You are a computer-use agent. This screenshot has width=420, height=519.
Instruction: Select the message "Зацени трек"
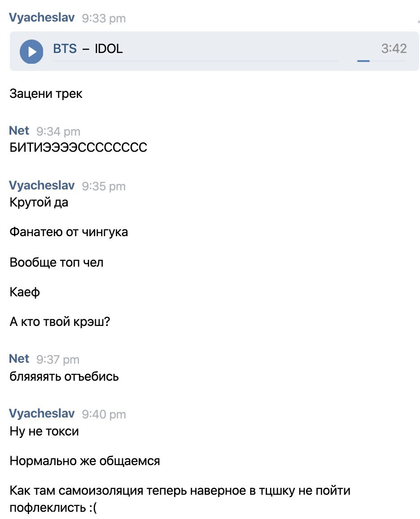pyautogui.click(x=46, y=94)
